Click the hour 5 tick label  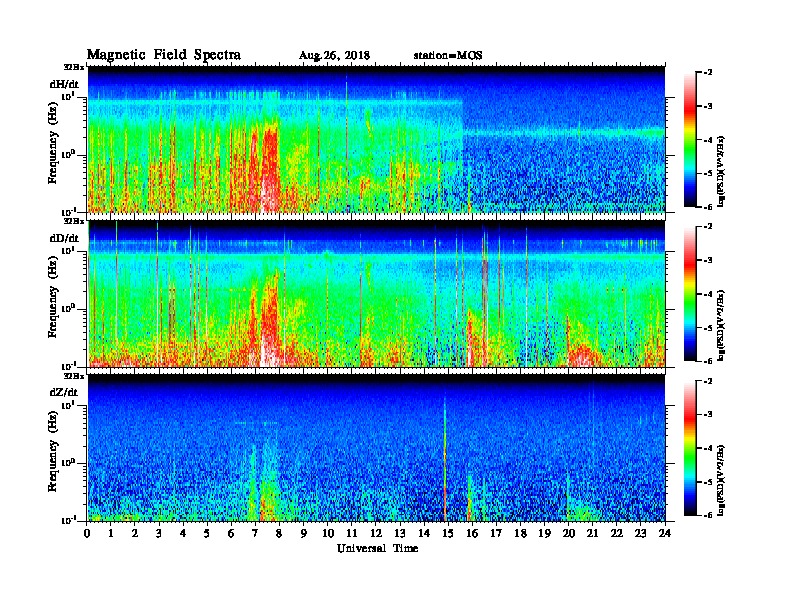tap(207, 533)
